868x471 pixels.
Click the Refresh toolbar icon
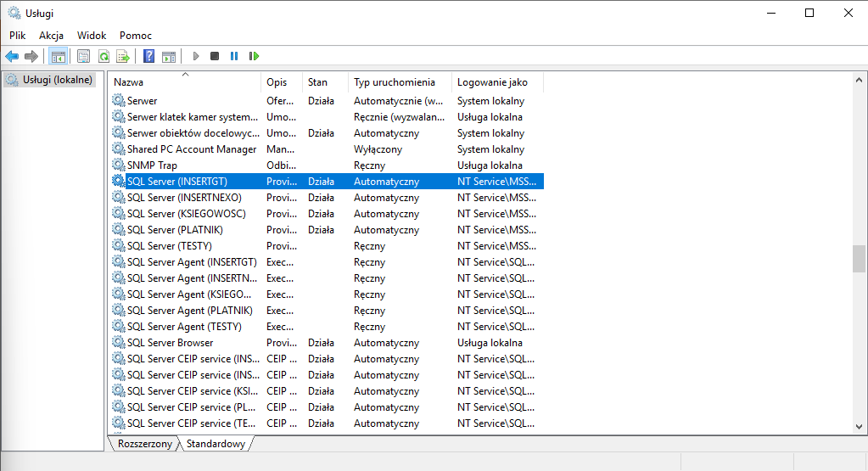click(104, 56)
